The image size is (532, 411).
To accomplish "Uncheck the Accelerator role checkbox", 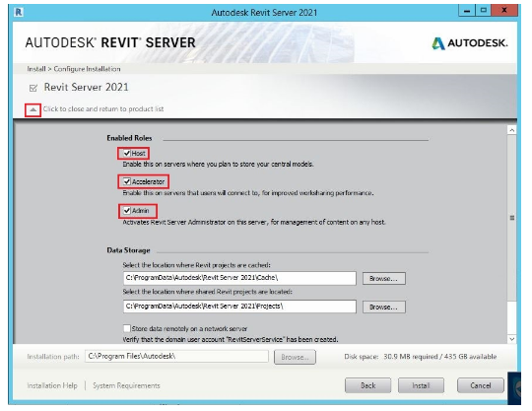I will [126, 181].
